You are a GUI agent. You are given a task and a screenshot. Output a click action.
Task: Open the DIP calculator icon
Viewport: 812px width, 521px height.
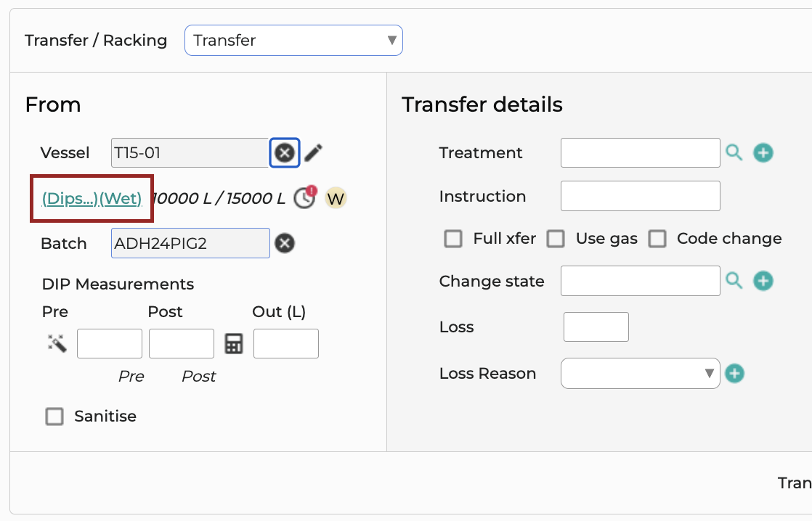234,343
